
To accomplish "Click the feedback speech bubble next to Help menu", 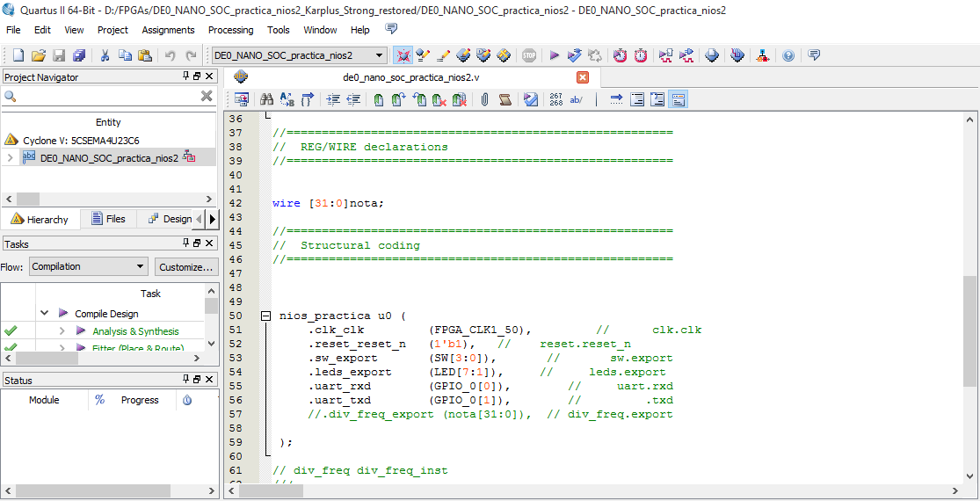I will [x=391, y=29].
